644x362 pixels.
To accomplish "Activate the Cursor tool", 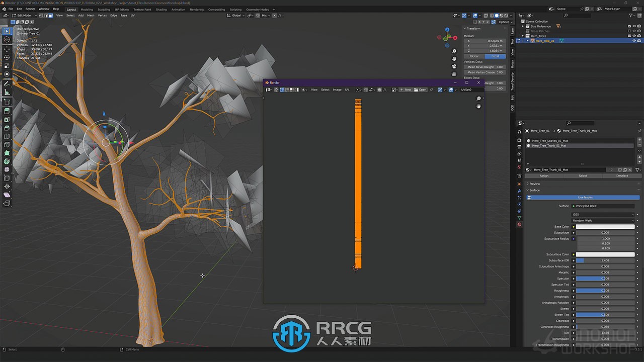I will click(7, 40).
